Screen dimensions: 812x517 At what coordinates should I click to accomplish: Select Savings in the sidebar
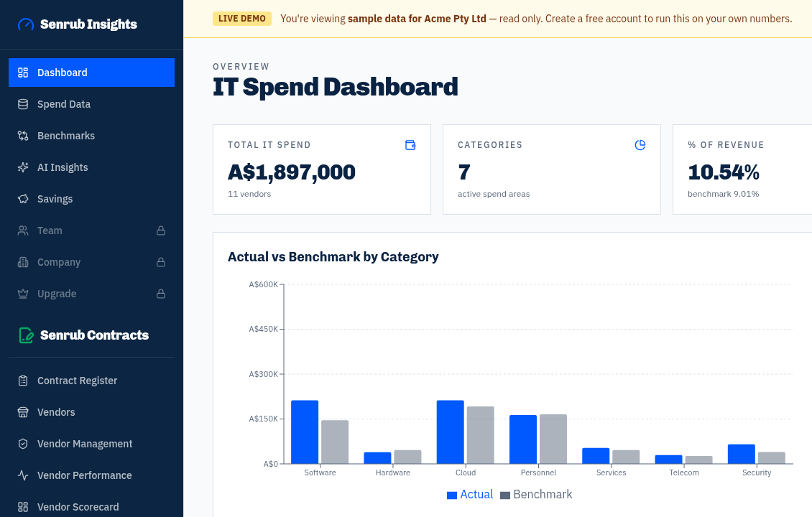(92, 199)
